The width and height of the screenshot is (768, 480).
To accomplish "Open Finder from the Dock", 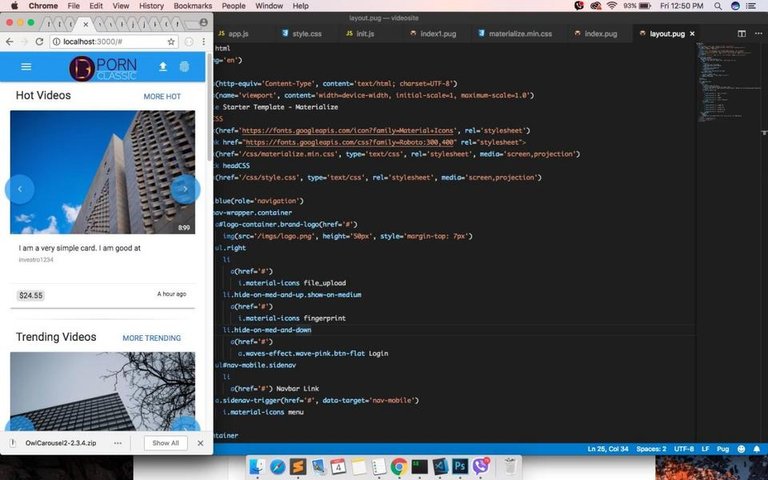I will 257,467.
